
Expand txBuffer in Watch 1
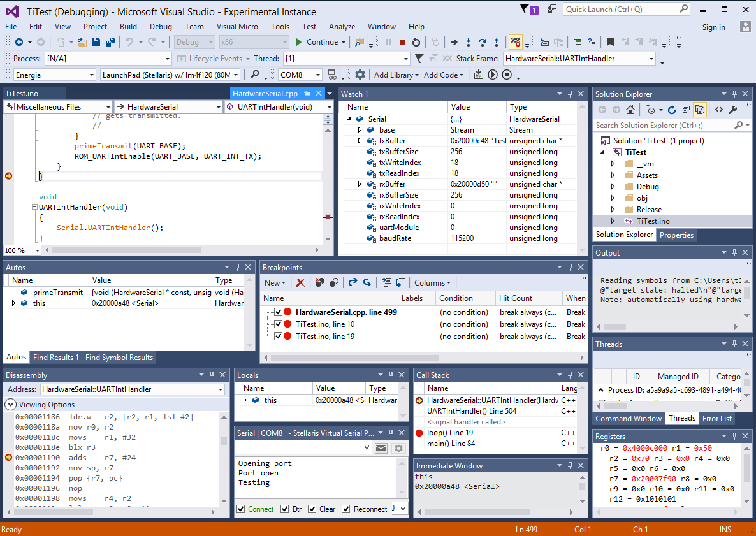pyautogui.click(x=360, y=141)
